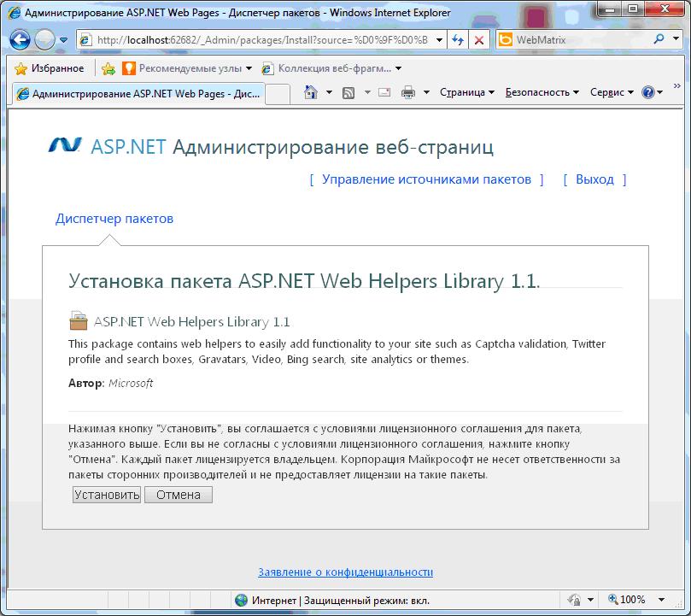The image size is (691, 616).
Task: Click the Refresh page icon
Action: [459, 40]
